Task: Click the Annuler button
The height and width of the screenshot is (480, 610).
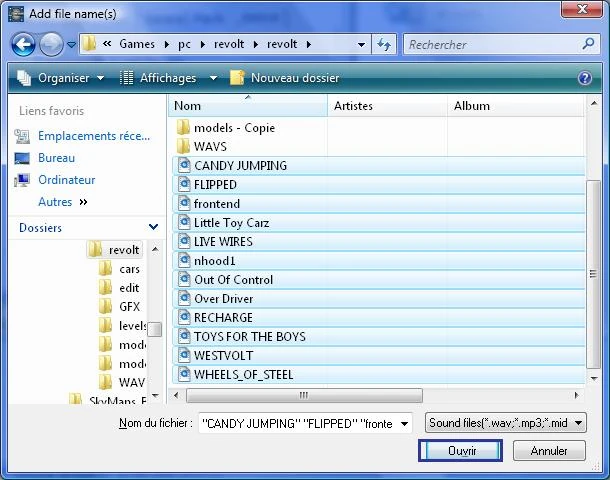Action: pos(549,451)
